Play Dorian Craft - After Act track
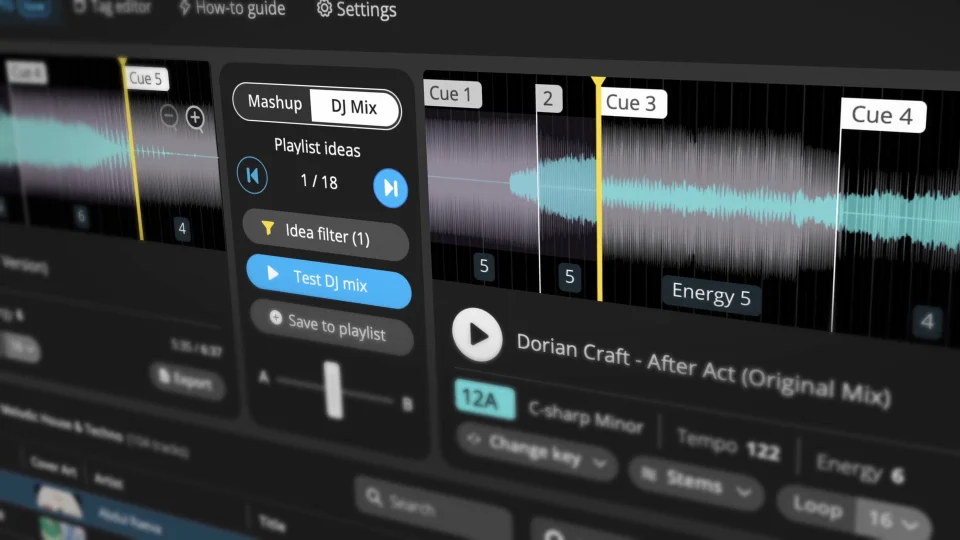This screenshot has width=960, height=540. coord(477,335)
